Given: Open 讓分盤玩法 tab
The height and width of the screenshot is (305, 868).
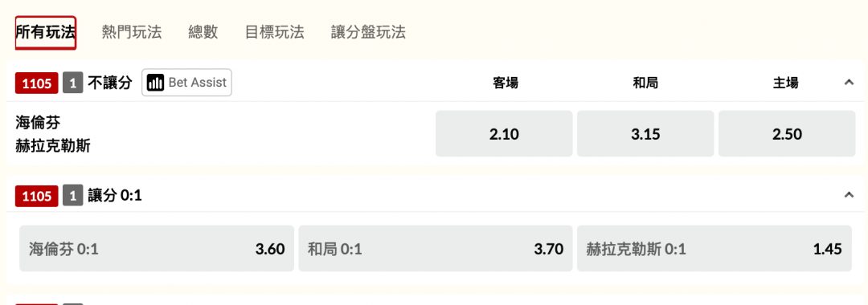Looking at the screenshot, I should pyautogui.click(x=369, y=32).
